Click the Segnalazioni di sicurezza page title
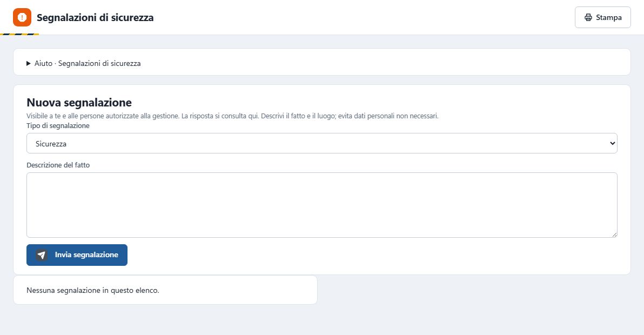The width and height of the screenshot is (644, 335). (95, 18)
